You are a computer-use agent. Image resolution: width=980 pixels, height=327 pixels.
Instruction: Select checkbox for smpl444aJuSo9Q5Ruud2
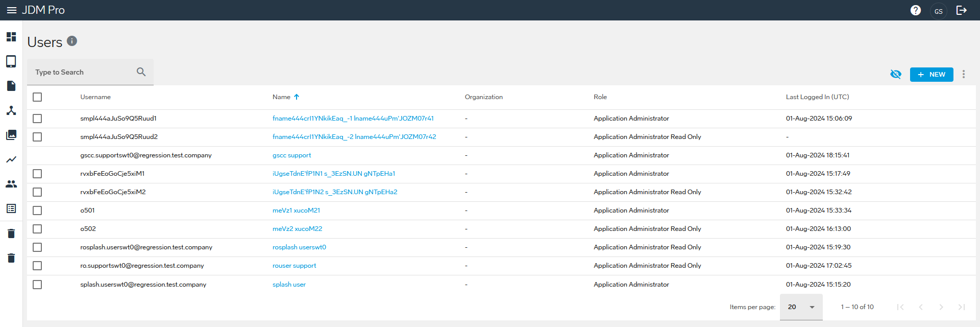(x=37, y=137)
